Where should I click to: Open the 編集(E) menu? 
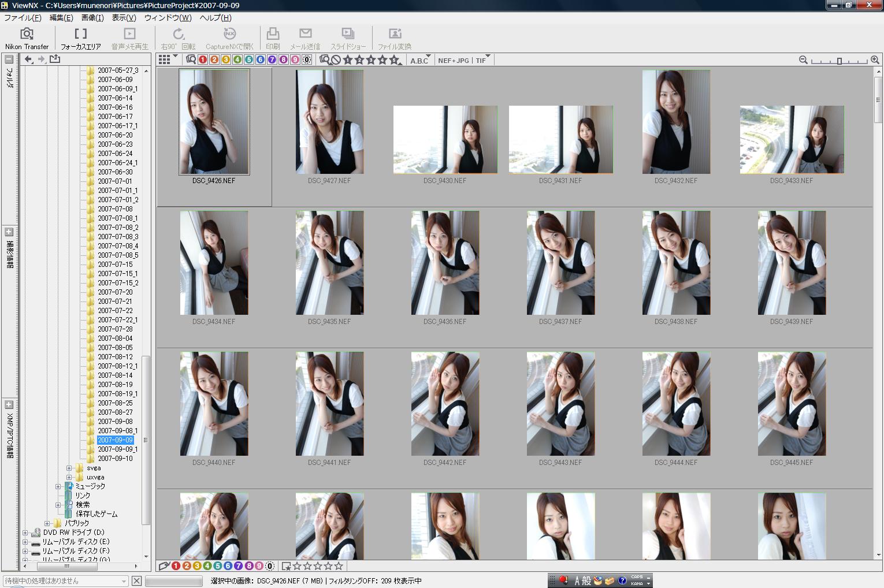61,18
